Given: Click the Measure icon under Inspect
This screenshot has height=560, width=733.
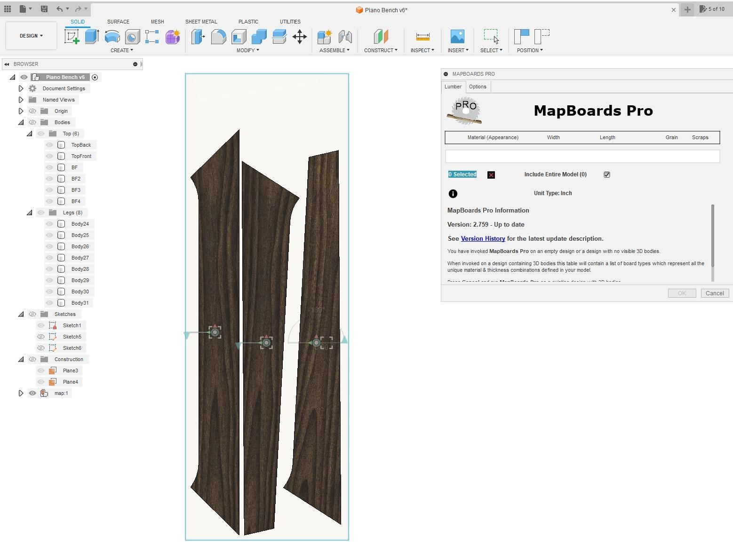Looking at the screenshot, I should click(x=422, y=37).
